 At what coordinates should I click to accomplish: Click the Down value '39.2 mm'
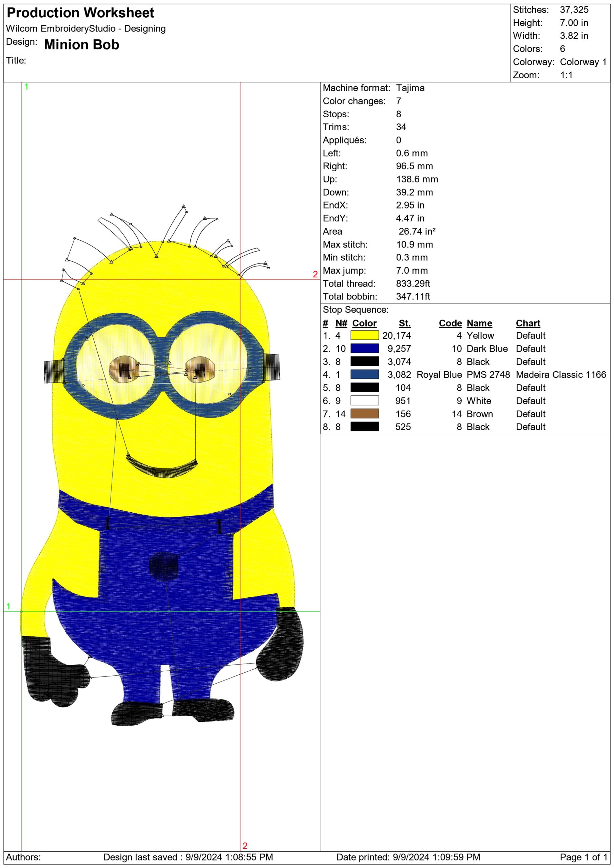(415, 192)
